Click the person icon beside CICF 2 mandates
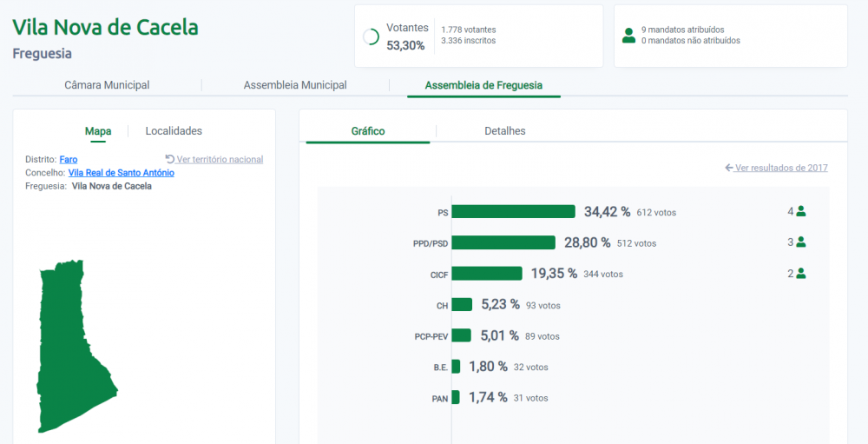 (x=800, y=274)
